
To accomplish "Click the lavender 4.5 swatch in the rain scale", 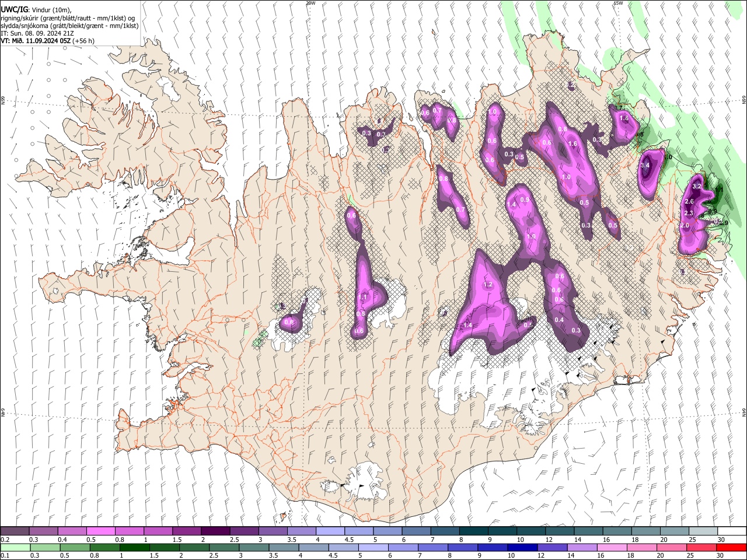I will [x=344, y=548].
